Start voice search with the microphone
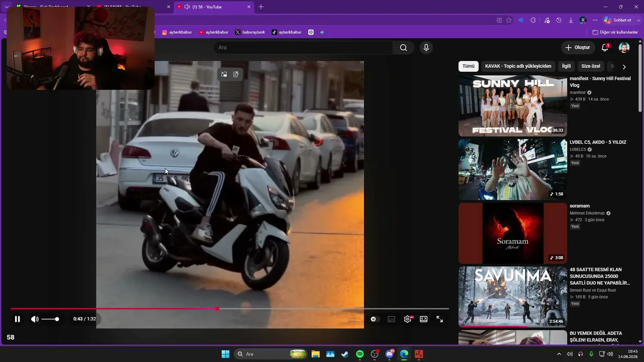The width and height of the screenshot is (644, 362). click(426, 48)
